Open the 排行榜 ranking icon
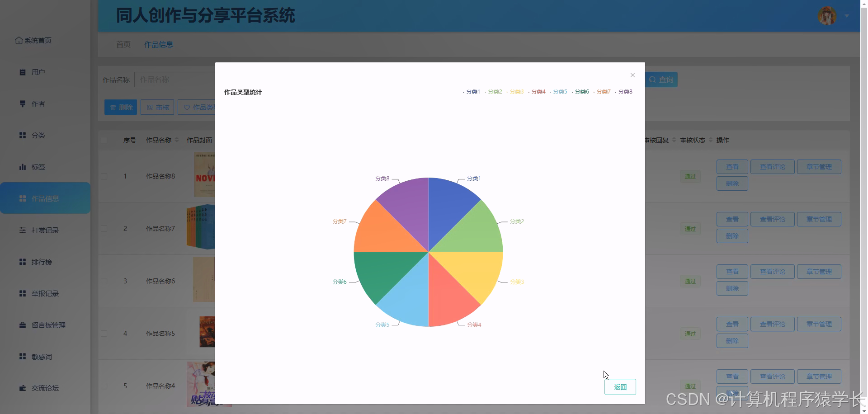The image size is (868, 414). 23,262
